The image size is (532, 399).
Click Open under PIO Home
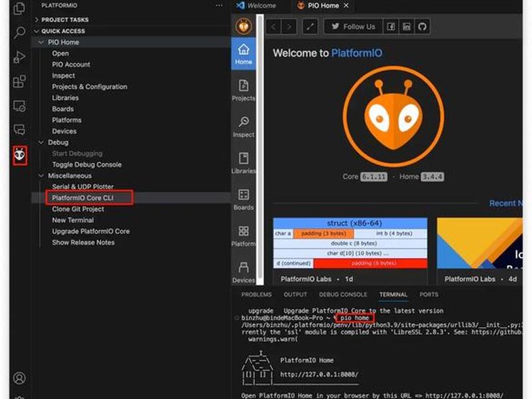coord(61,53)
